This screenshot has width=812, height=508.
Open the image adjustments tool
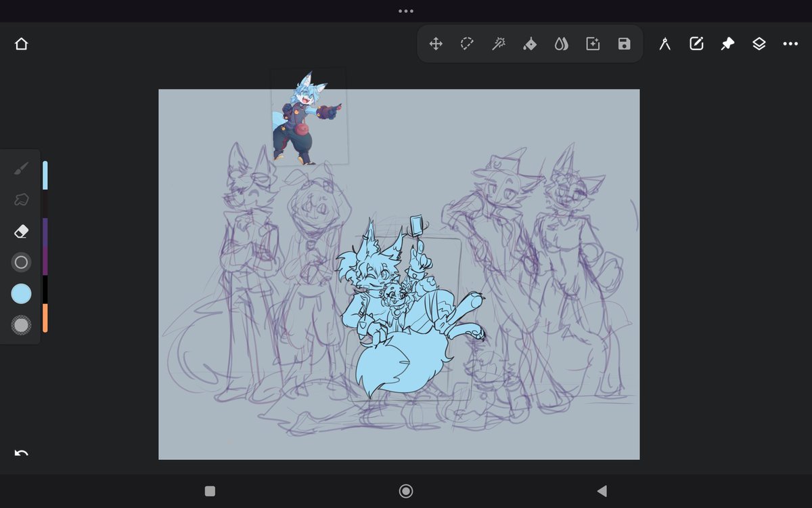point(592,43)
